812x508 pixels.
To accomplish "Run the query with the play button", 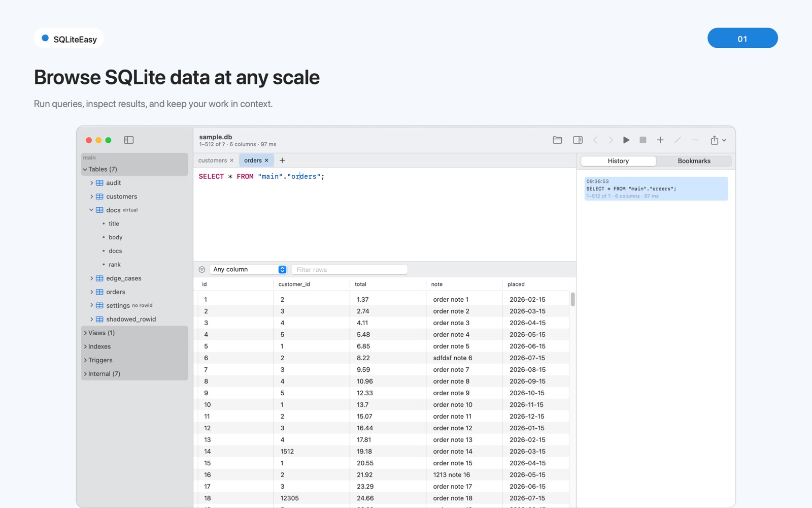I will click(626, 140).
